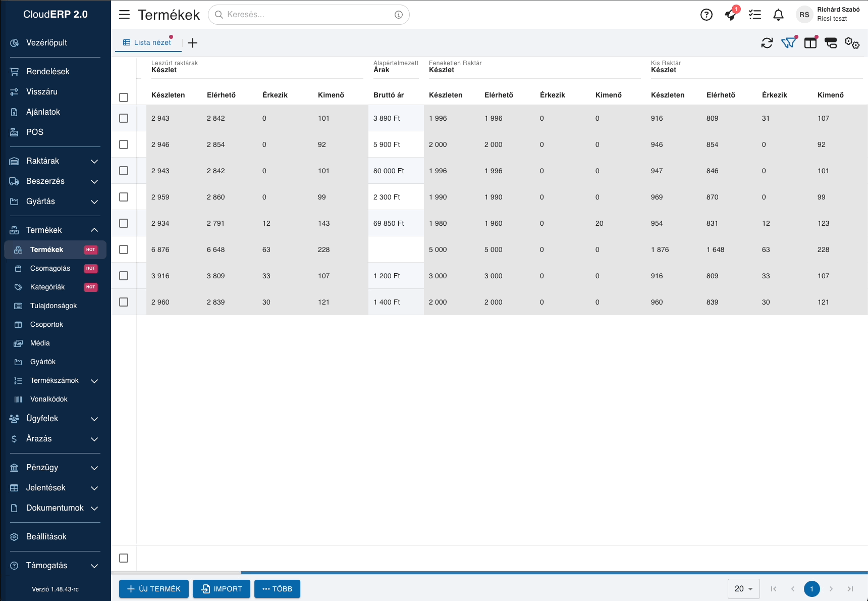Check the row with 69 850 Ft
The height and width of the screenshot is (601, 868).
coord(124,223)
